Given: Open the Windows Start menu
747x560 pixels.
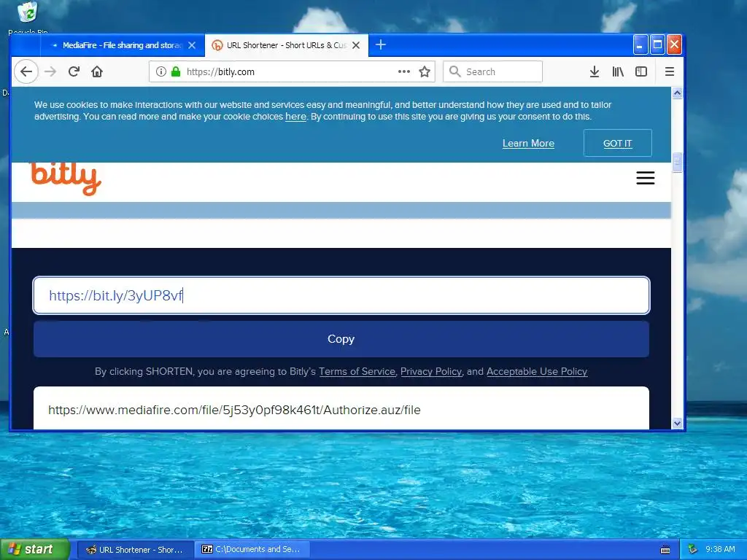Looking at the screenshot, I should 35,550.
